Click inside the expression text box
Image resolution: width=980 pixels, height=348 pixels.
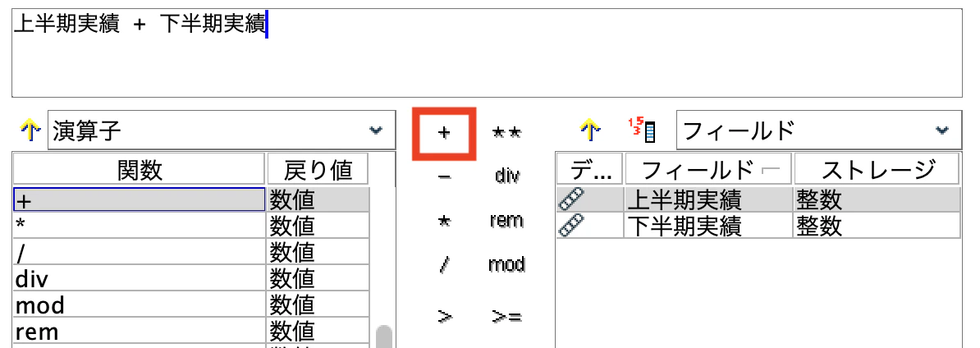487,53
